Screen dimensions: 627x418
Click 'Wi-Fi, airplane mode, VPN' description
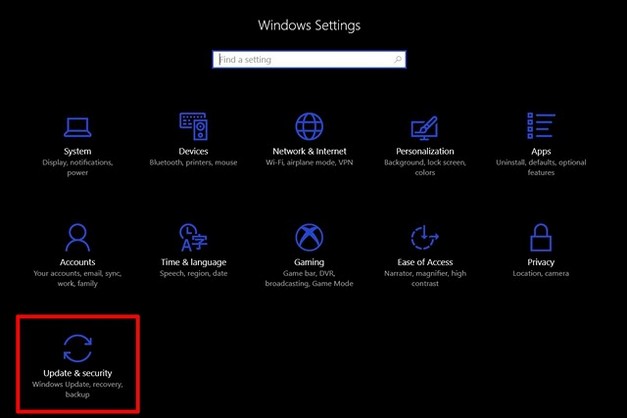(309, 162)
